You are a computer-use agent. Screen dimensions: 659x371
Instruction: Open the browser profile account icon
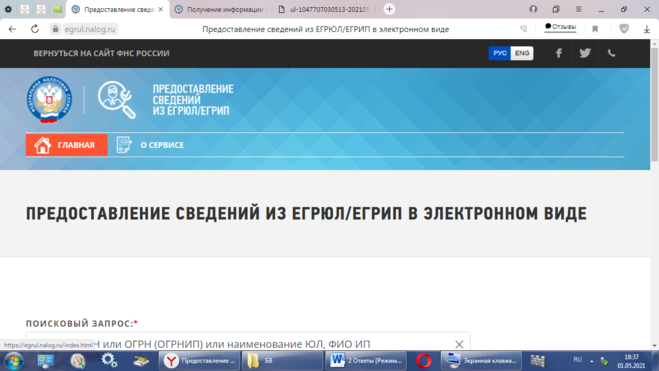[533, 9]
